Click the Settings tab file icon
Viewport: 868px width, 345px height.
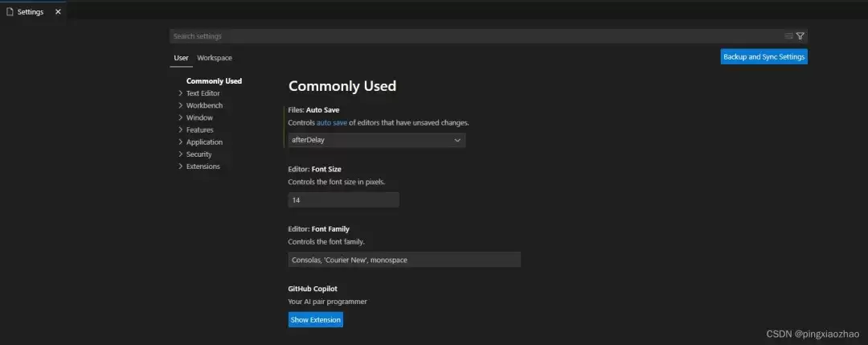(x=10, y=12)
